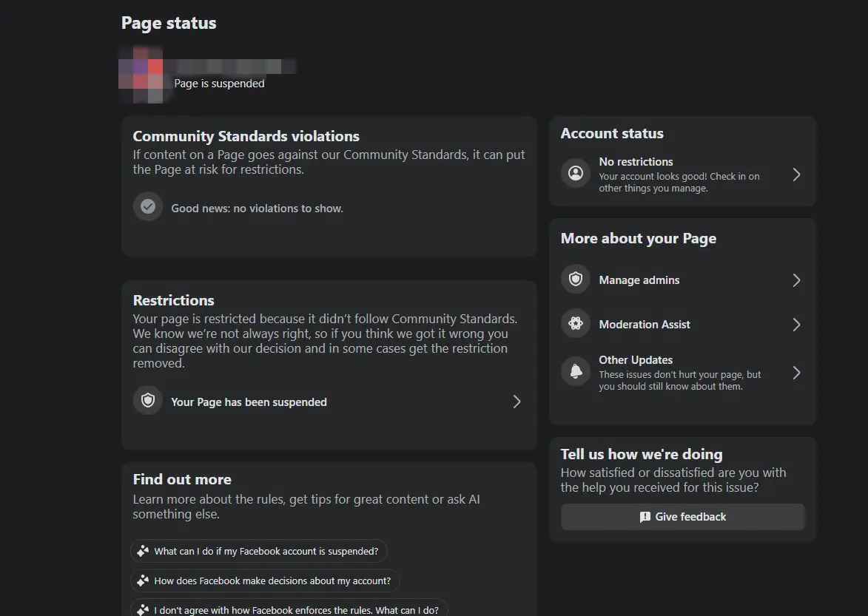This screenshot has width=868, height=616.
Task: Click the Manage admins shield icon
Action: pos(576,280)
